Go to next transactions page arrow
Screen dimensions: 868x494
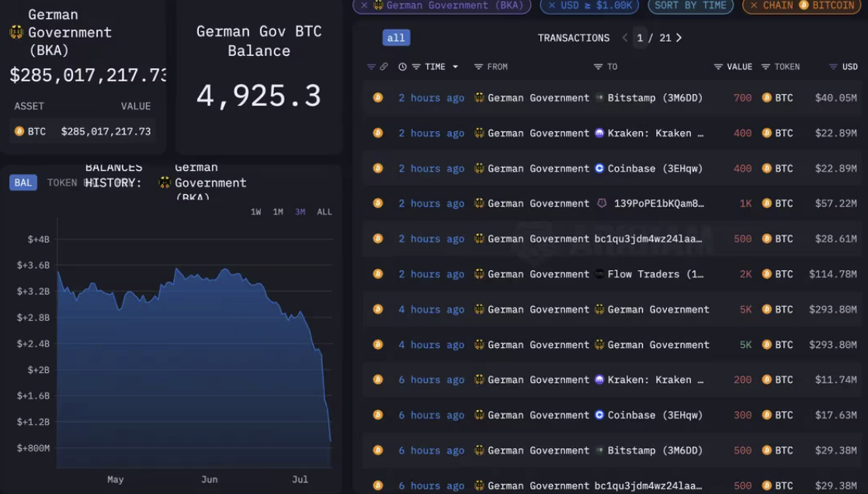coord(679,37)
